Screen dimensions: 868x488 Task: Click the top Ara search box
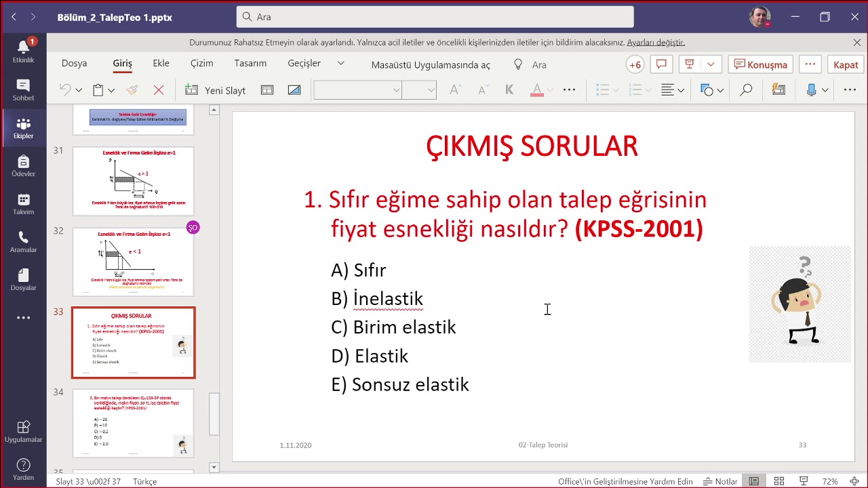coord(435,17)
